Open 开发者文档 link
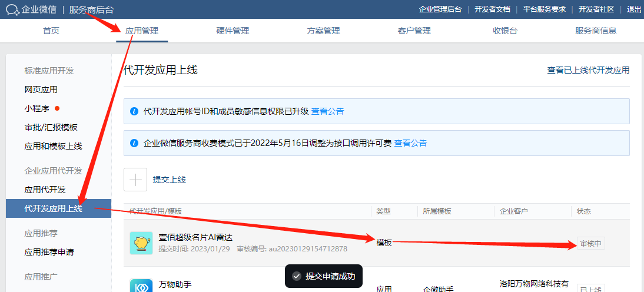This screenshot has width=644, height=292. point(492,9)
